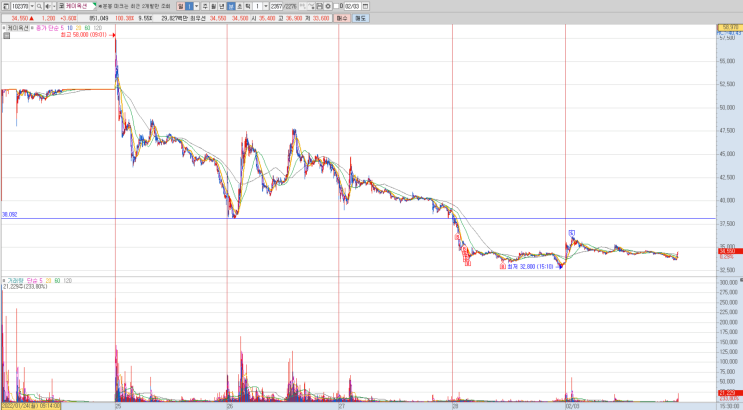The width and height of the screenshot is (743, 410).
Task: Select the 틱 tick period button
Action: pos(248,6)
